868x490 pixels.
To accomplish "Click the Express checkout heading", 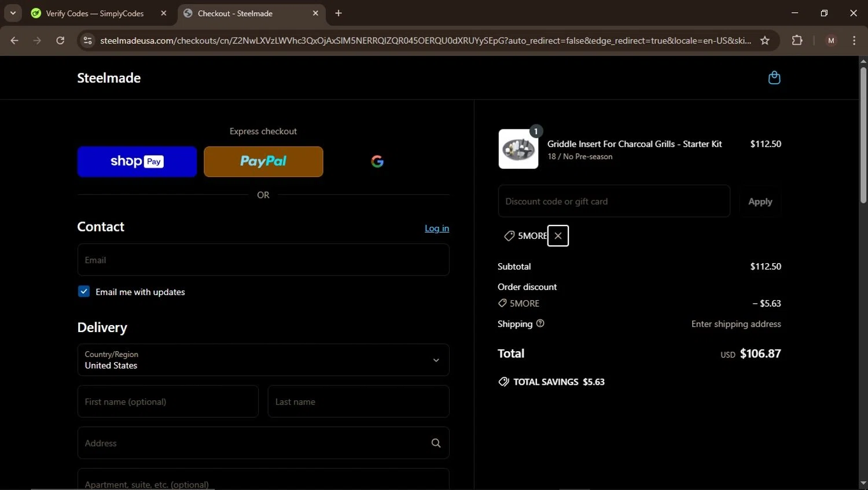I will [263, 131].
